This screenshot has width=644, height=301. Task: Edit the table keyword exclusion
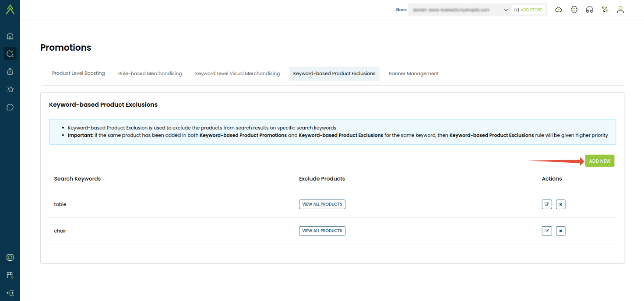tap(547, 204)
